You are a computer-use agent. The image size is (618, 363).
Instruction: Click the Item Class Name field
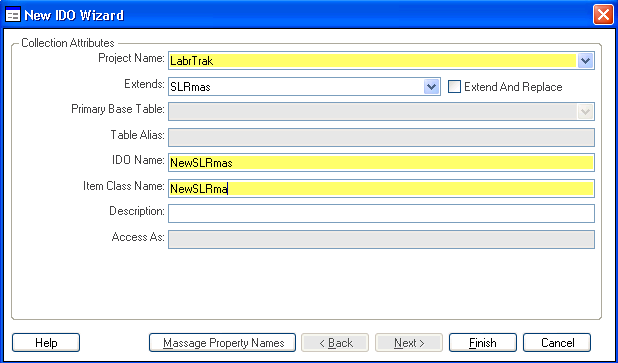[381, 188]
